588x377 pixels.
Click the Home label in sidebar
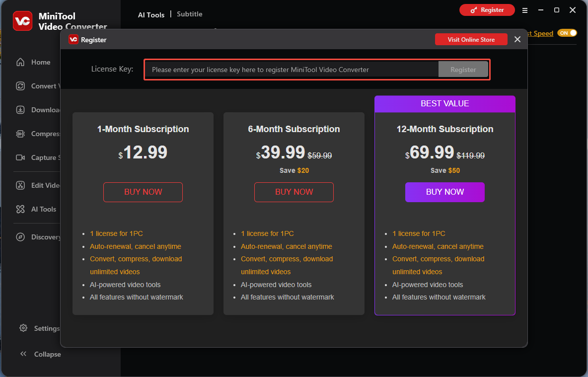click(41, 62)
